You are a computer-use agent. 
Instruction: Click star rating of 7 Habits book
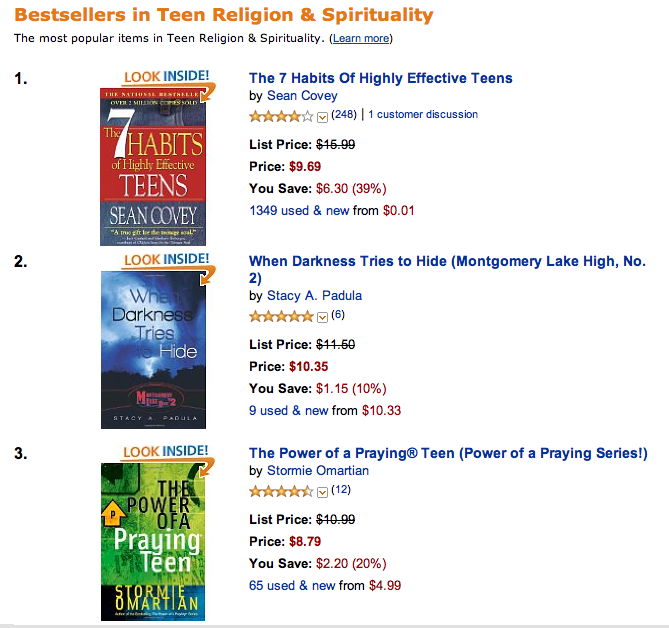click(281, 115)
